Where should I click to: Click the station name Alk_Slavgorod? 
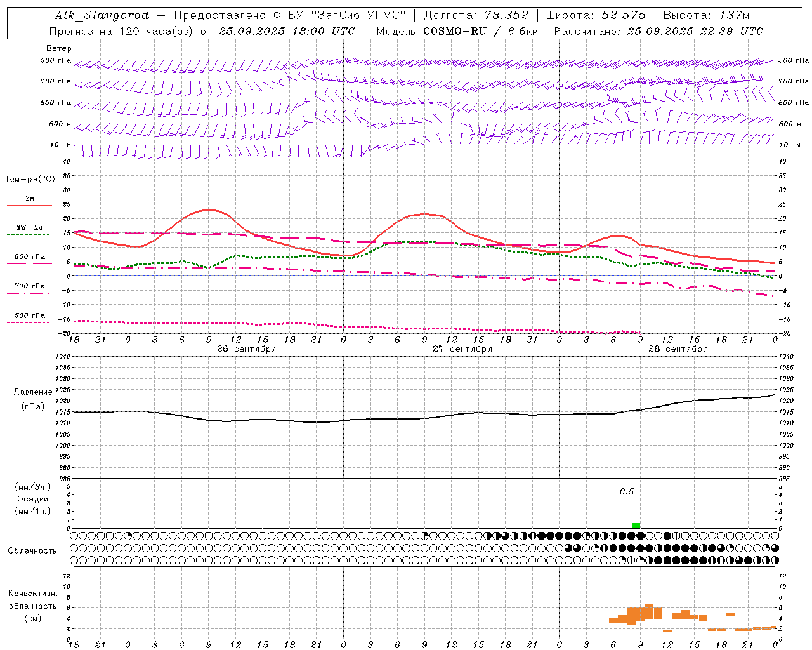[x=102, y=15]
